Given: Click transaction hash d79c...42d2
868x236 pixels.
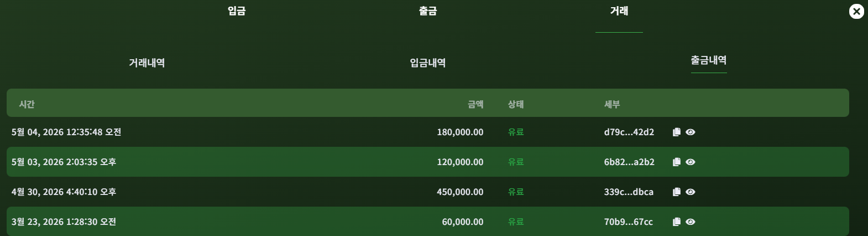Looking at the screenshot, I should click(x=629, y=132).
